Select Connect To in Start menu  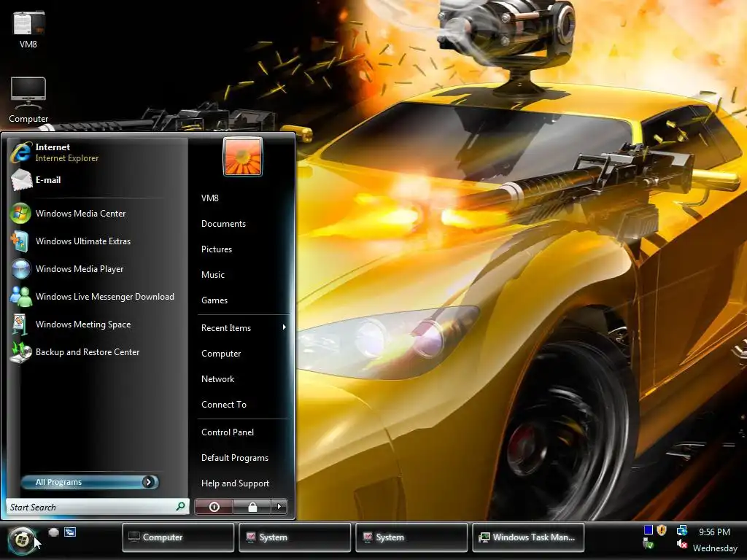coord(224,404)
